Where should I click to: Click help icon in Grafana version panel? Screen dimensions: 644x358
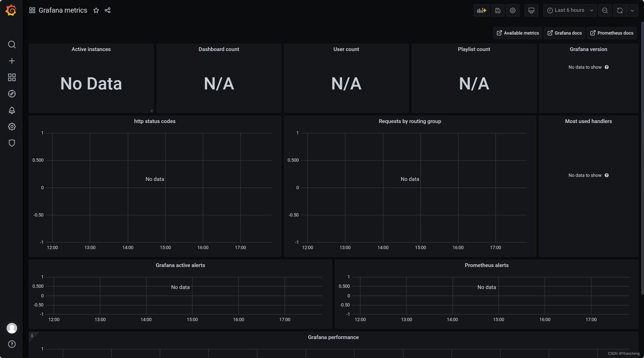click(x=607, y=67)
